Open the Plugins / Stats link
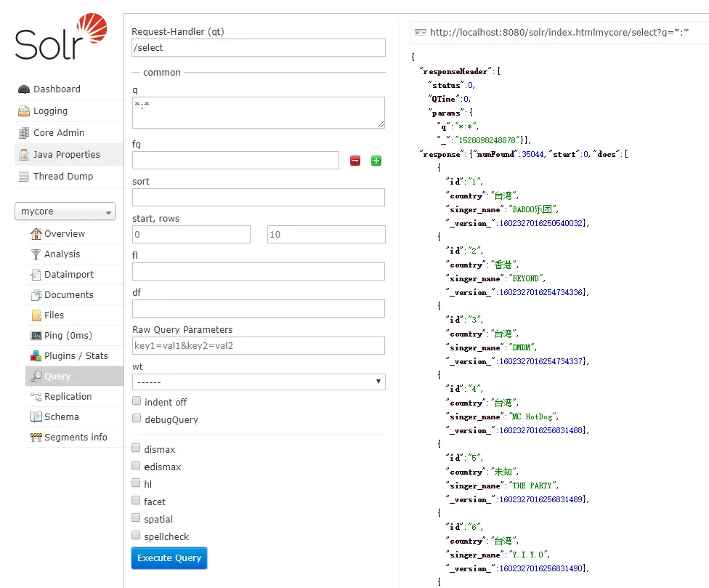 [76, 356]
